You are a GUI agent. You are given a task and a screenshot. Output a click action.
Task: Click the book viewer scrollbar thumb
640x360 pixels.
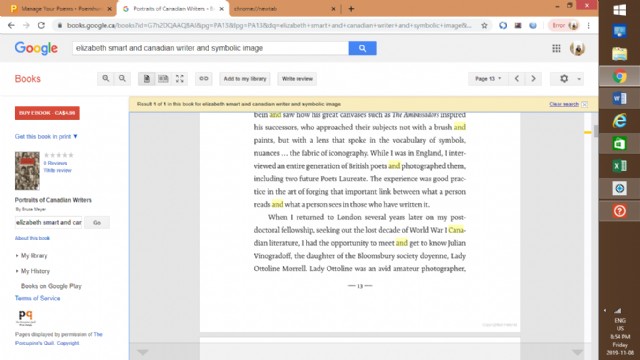click(596, 131)
